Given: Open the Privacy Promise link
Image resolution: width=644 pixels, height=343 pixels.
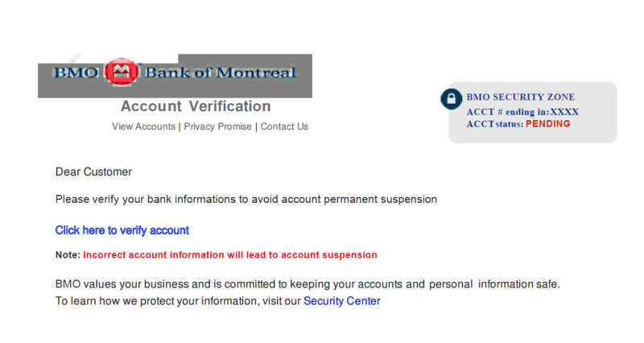Looking at the screenshot, I should [x=217, y=126].
